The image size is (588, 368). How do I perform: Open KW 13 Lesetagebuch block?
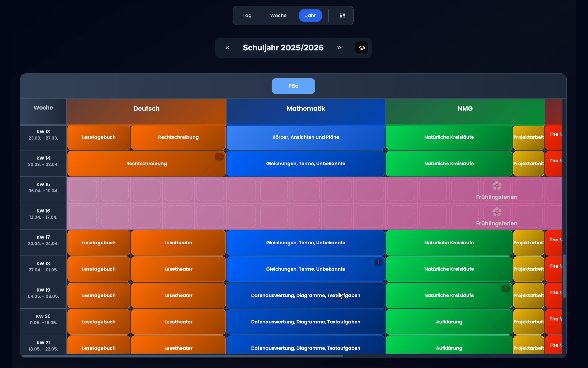99,137
